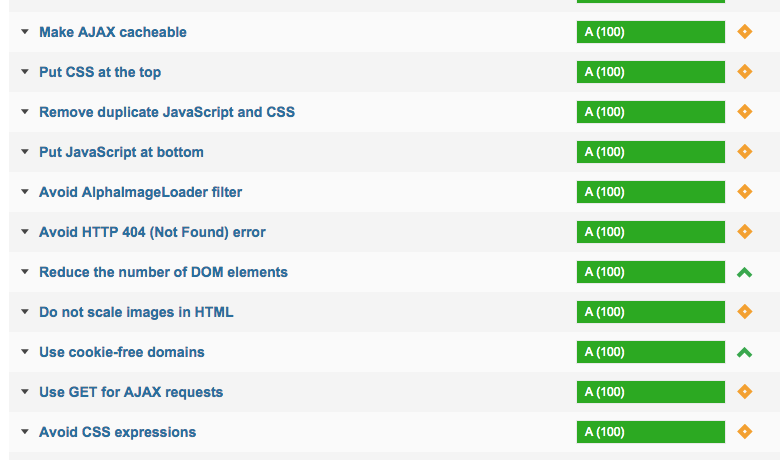Expand Use GET for AJAX requests triangle
This screenshot has width=780, height=460.
[25, 392]
